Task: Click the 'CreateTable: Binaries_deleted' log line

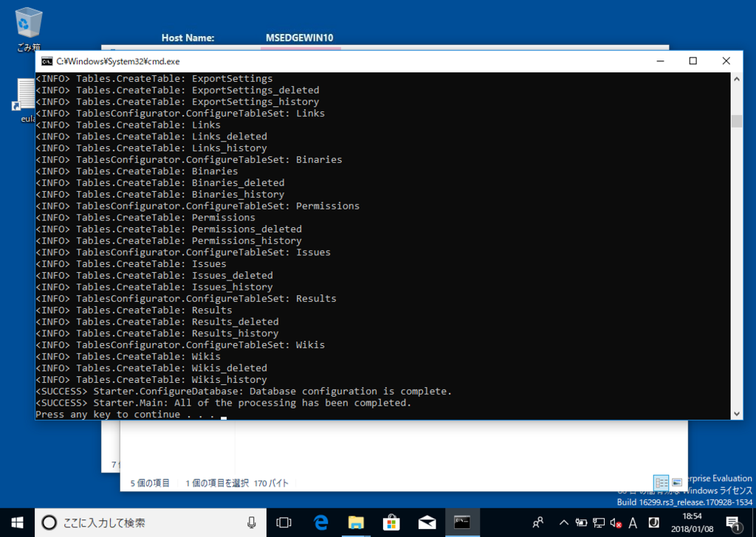Action: [x=160, y=182]
